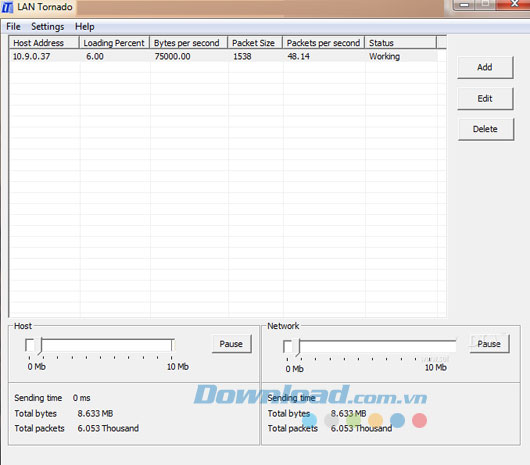Image resolution: width=530 pixels, height=465 pixels.
Task: Open the Help menu
Action: tap(85, 26)
